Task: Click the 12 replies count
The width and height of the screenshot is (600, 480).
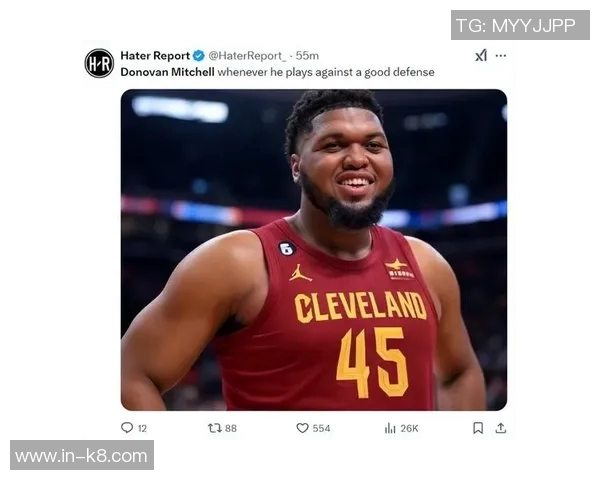Action: pos(142,428)
